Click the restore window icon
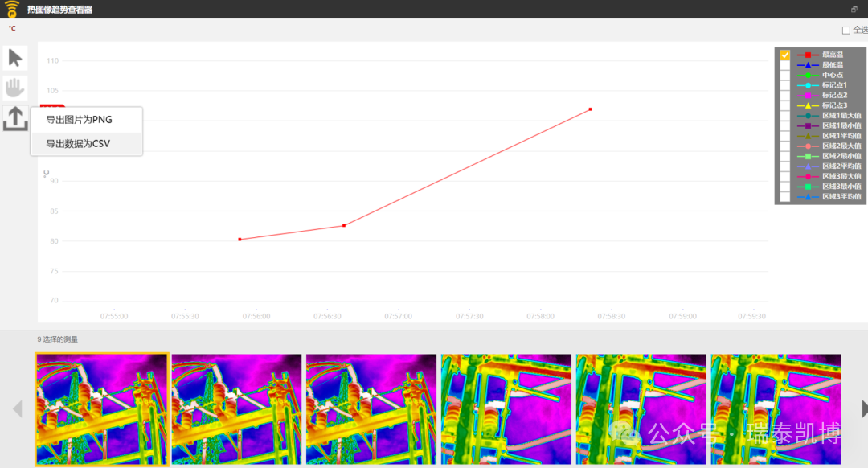The width and height of the screenshot is (868, 468). (854, 10)
